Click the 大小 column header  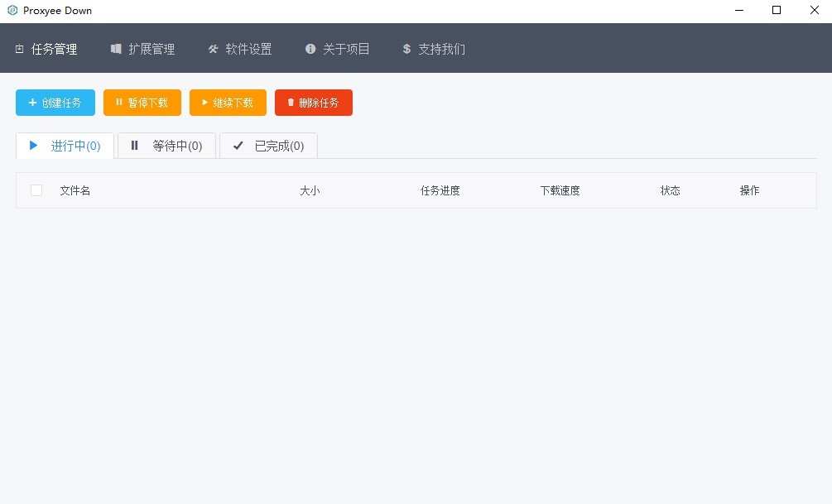tap(310, 190)
